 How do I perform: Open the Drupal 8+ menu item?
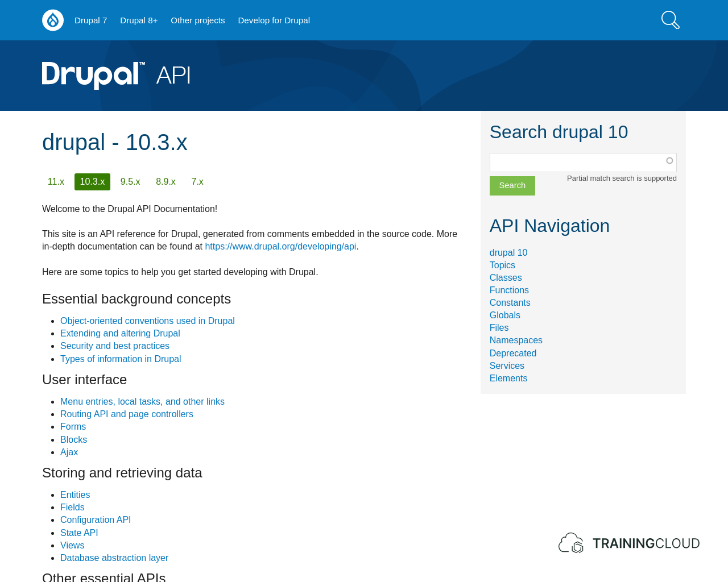pyautogui.click(x=139, y=20)
